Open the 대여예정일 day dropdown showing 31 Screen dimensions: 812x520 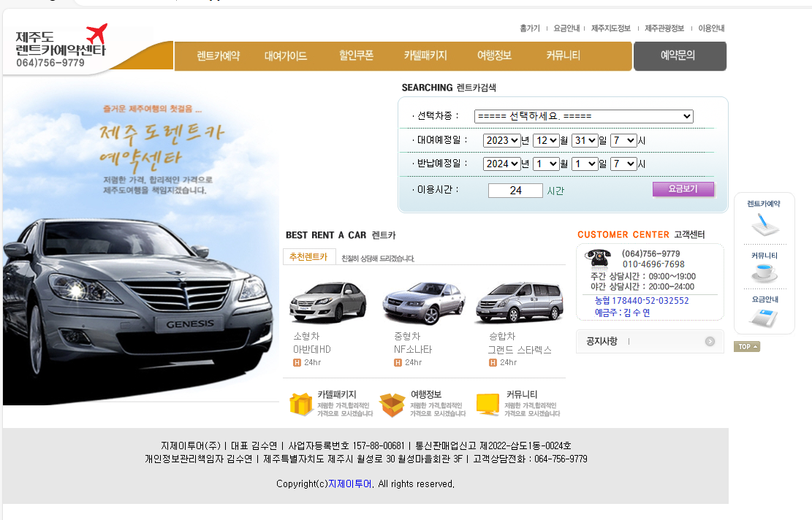(x=585, y=140)
